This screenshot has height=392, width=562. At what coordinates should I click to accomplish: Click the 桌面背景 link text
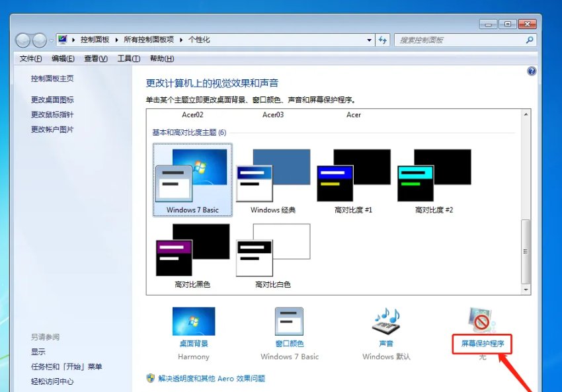pos(194,344)
